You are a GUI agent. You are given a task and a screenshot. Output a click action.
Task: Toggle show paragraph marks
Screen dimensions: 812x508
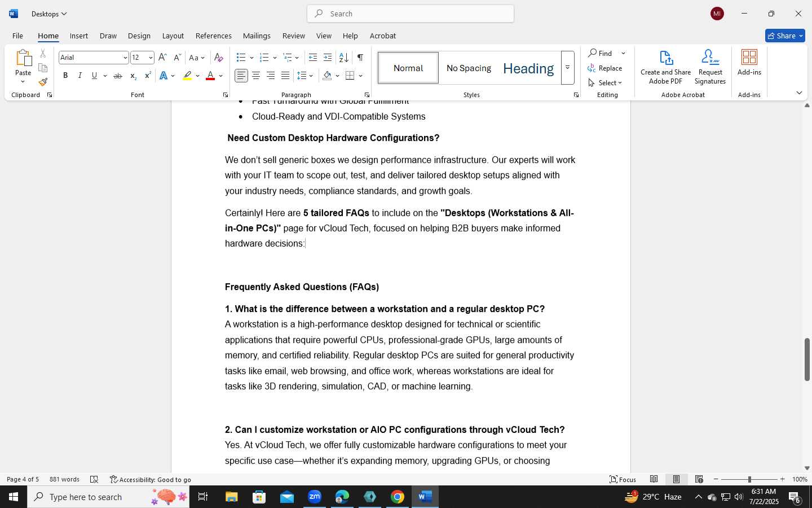(x=360, y=58)
